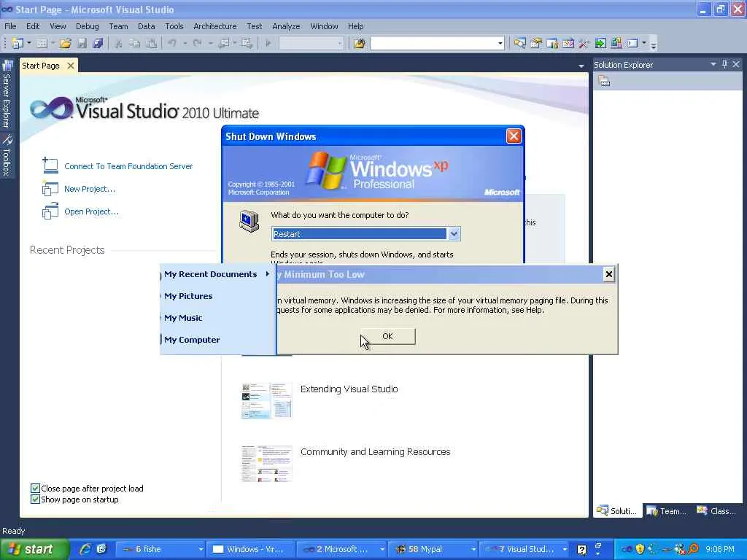Image resolution: width=747 pixels, height=560 pixels.
Task: Click Connect To Team Foundation Server link
Action: pos(128,166)
